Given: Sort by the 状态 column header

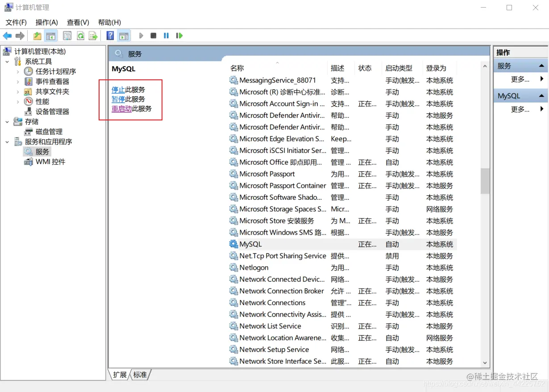Looking at the screenshot, I should (x=368, y=68).
